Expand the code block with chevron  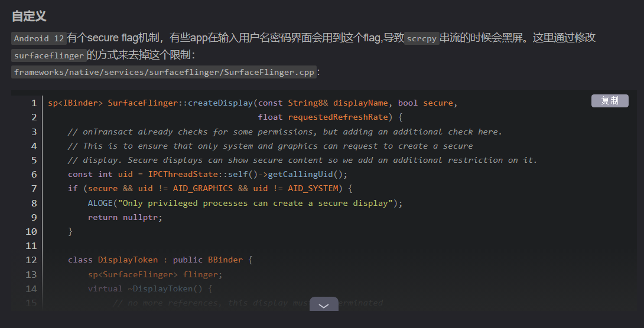324,304
